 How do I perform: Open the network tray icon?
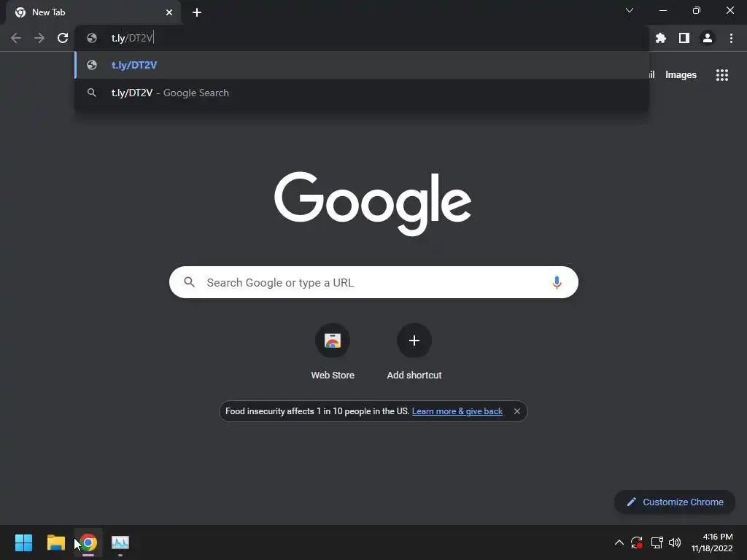(657, 542)
